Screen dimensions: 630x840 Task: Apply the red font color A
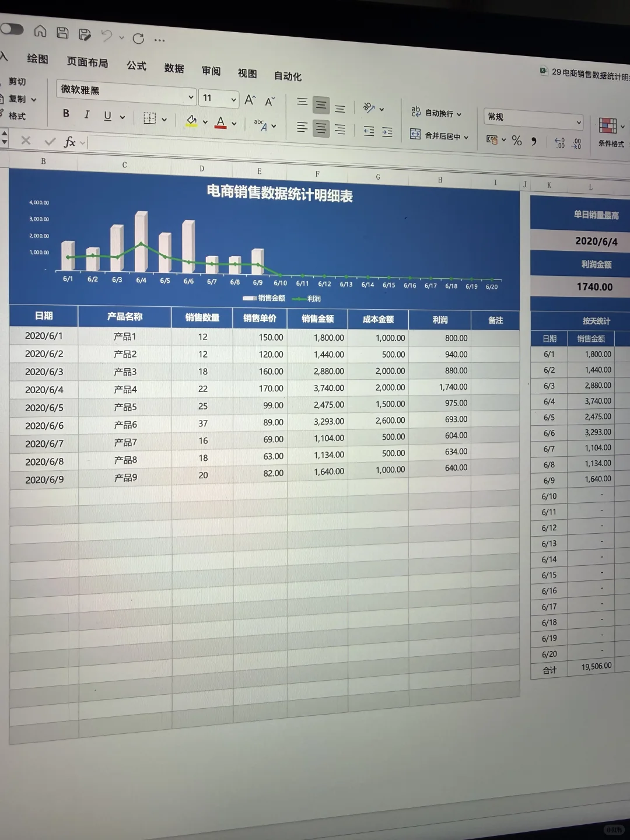point(220,123)
